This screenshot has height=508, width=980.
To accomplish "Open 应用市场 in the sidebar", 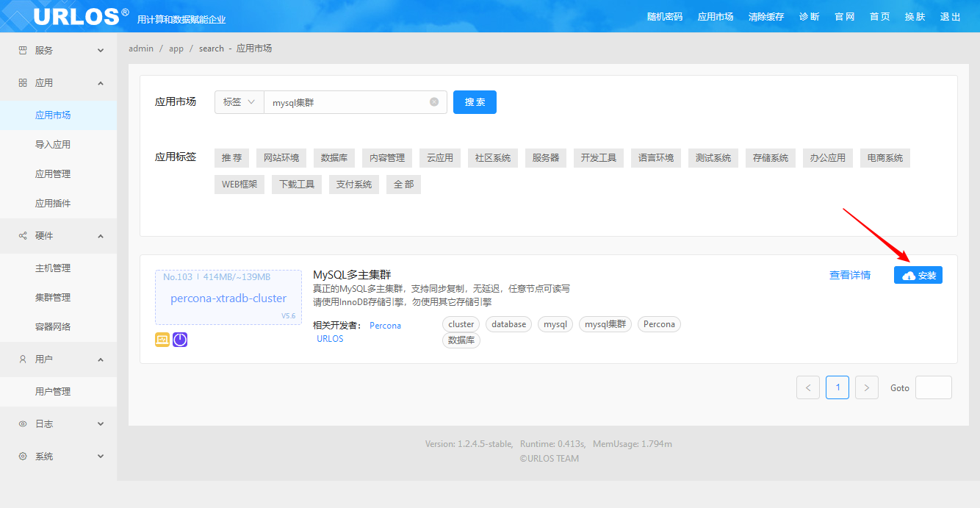I will (x=53, y=115).
